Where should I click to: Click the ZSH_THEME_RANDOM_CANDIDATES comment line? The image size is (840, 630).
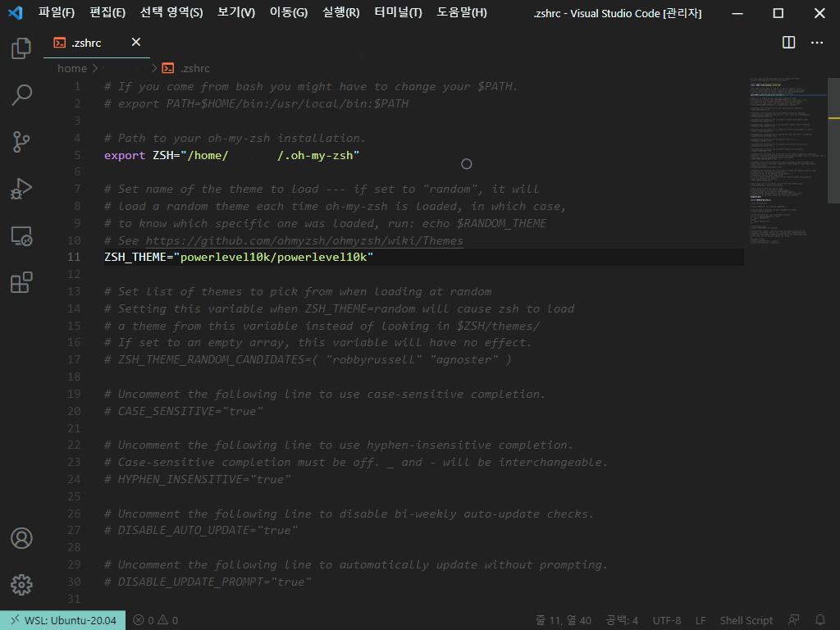(x=308, y=359)
